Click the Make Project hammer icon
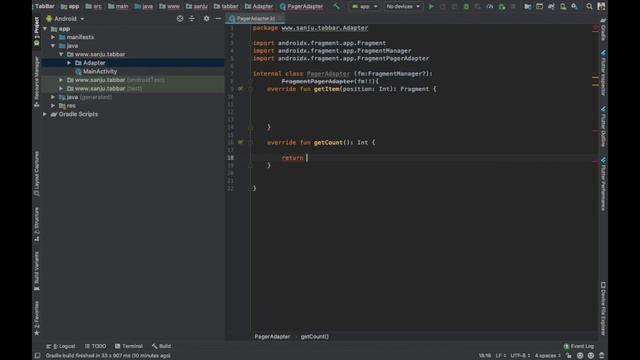Screen dimensions: 640x360 (x=336, y=6)
